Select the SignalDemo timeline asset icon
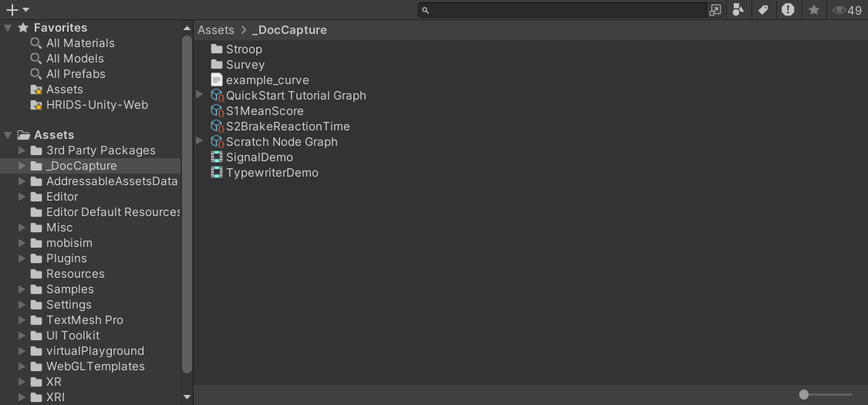This screenshot has height=405, width=868. pos(217,157)
